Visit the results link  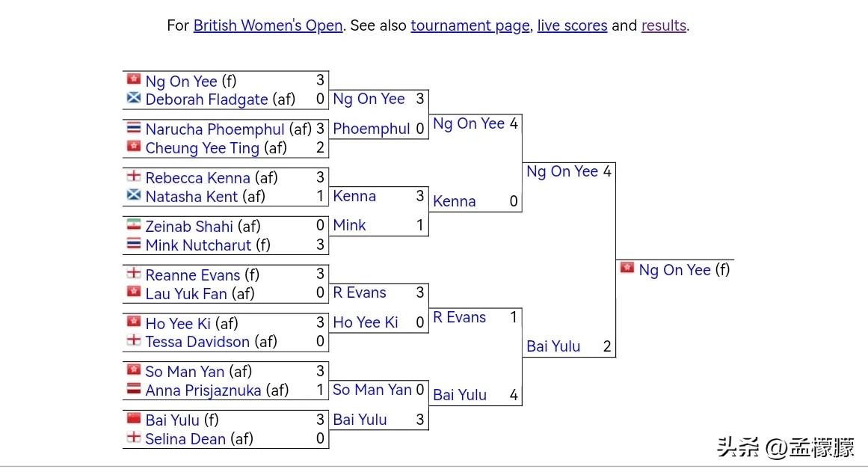(x=663, y=25)
